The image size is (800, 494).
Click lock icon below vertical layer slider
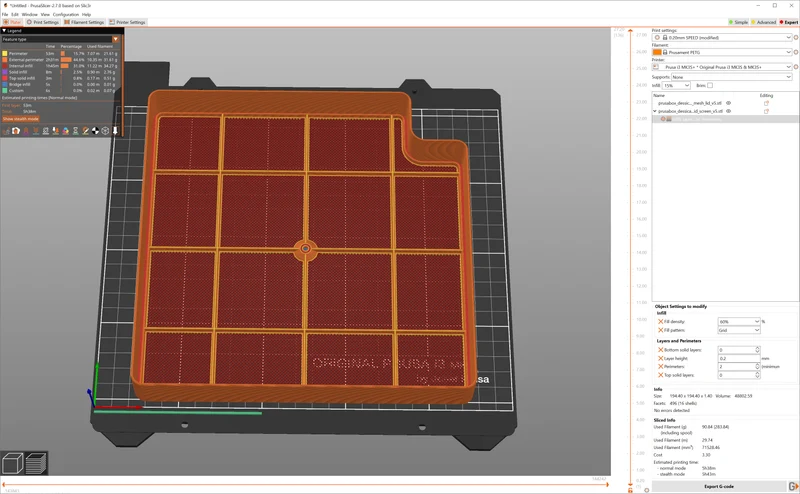click(x=631, y=490)
